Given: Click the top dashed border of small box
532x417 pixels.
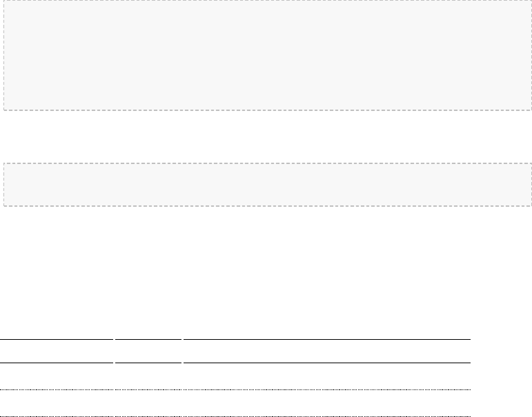Looking at the screenshot, I should pyautogui.click(x=267, y=163).
